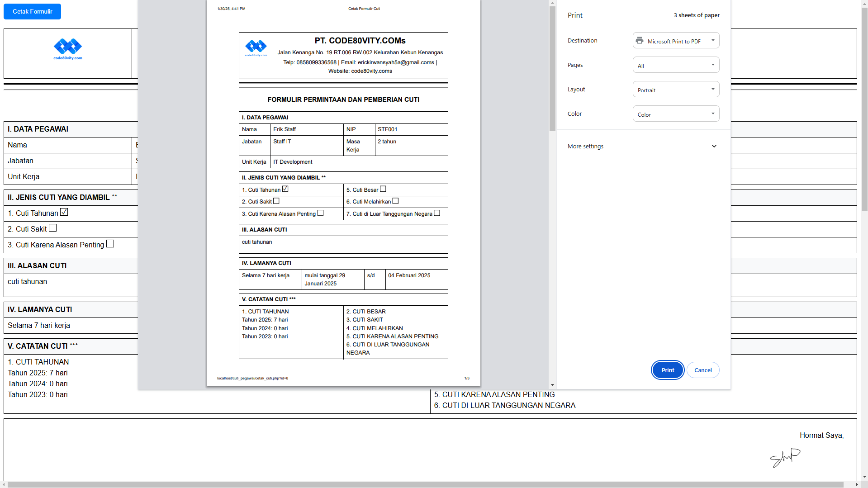Click '5. CUTI KARENA ALASAN PENTING' on background page
The image size is (868, 488).
pyautogui.click(x=494, y=394)
